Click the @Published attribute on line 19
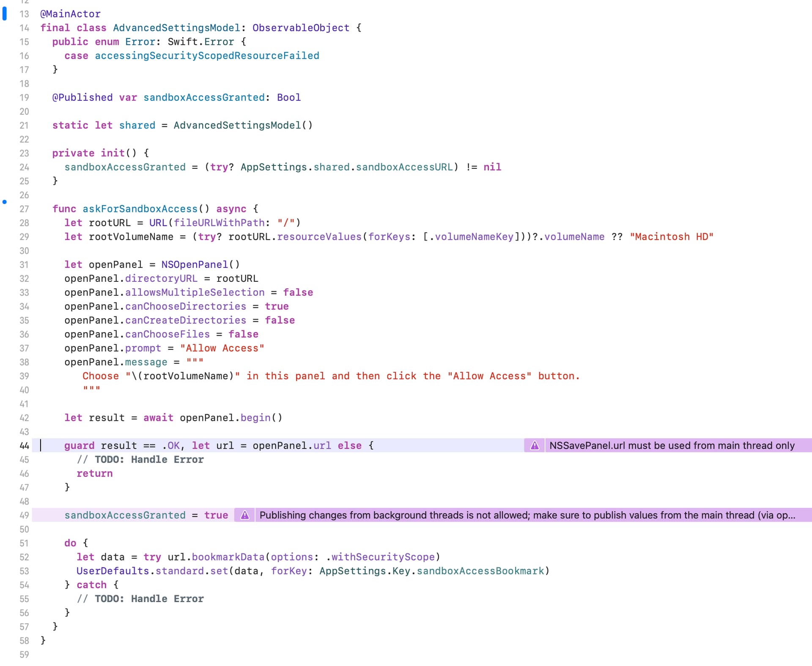Image resolution: width=812 pixels, height=666 pixels. coord(82,97)
